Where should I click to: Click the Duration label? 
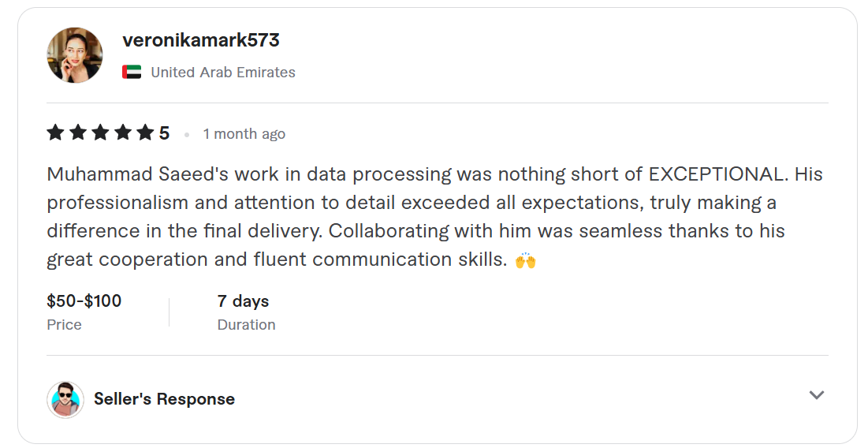pos(247,325)
